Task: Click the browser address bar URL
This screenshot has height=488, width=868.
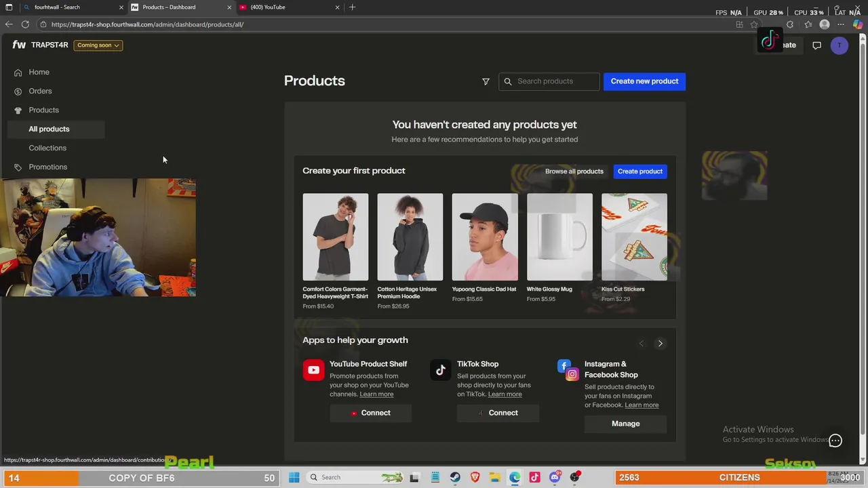Action: tap(147, 24)
